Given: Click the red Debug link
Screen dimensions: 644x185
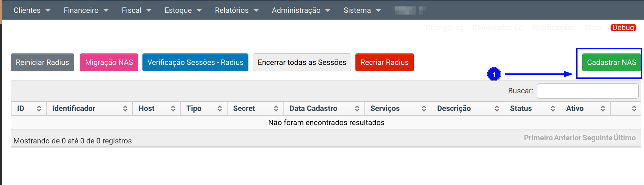Looking at the screenshot, I should 623,28.
